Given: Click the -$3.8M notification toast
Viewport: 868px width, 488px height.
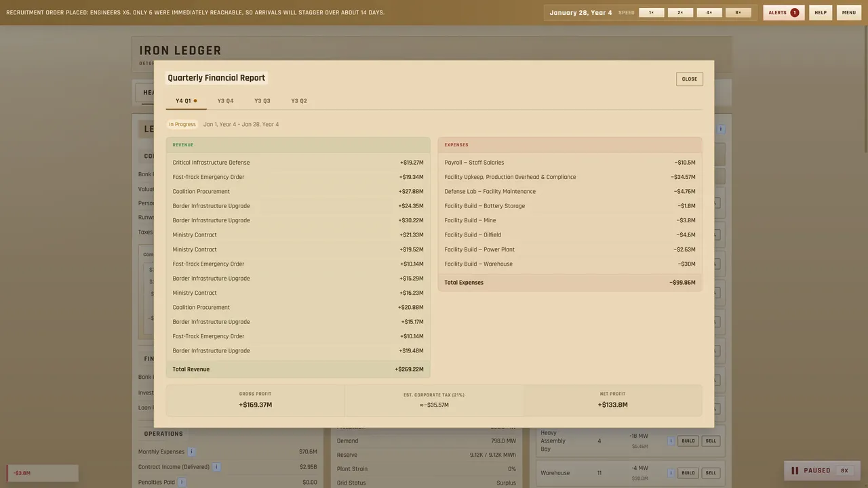Looking at the screenshot, I should [43, 473].
